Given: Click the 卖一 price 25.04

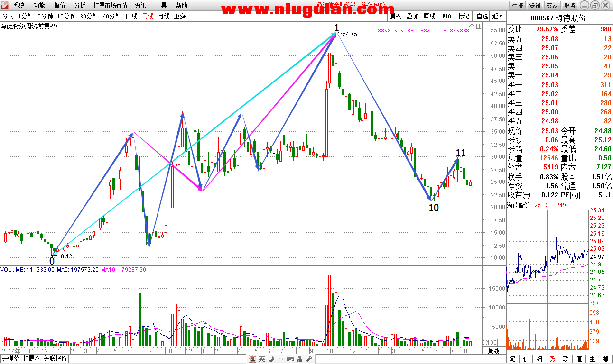Looking at the screenshot, I should (x=549, y=75).
